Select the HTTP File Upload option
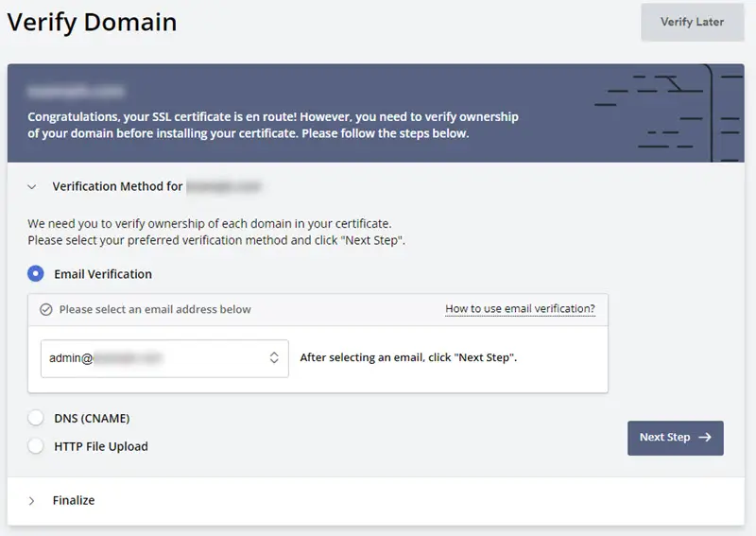 (x=36, y=446)
